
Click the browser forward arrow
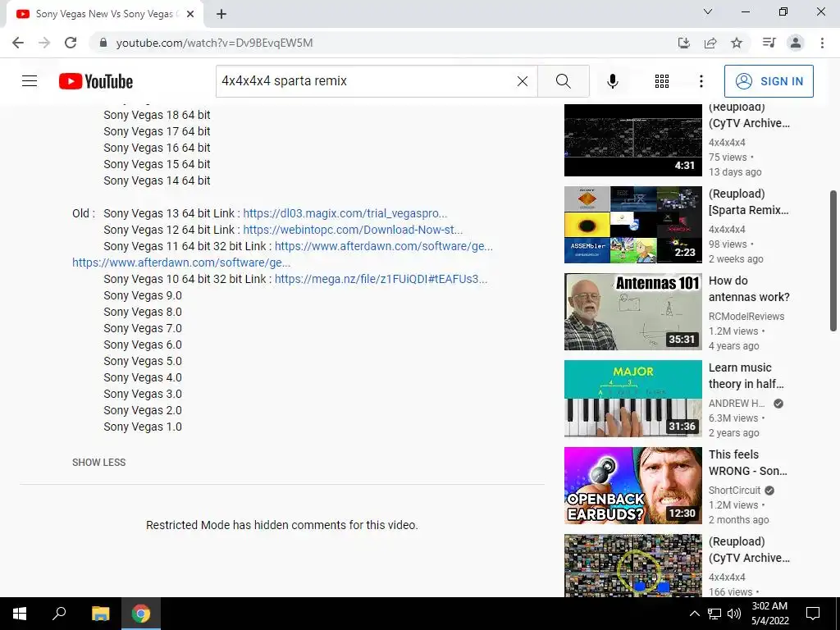point(44,43)
